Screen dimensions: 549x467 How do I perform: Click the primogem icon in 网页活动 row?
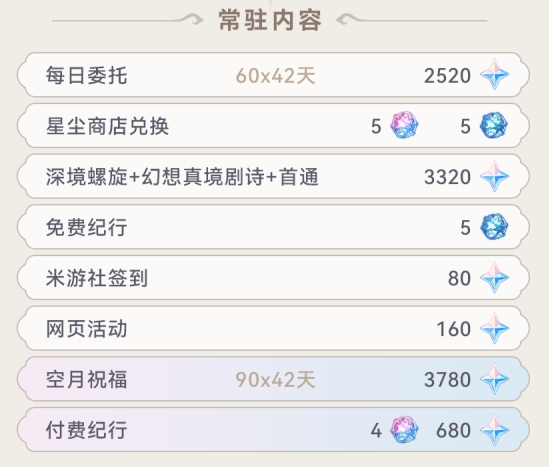[494, 328]
